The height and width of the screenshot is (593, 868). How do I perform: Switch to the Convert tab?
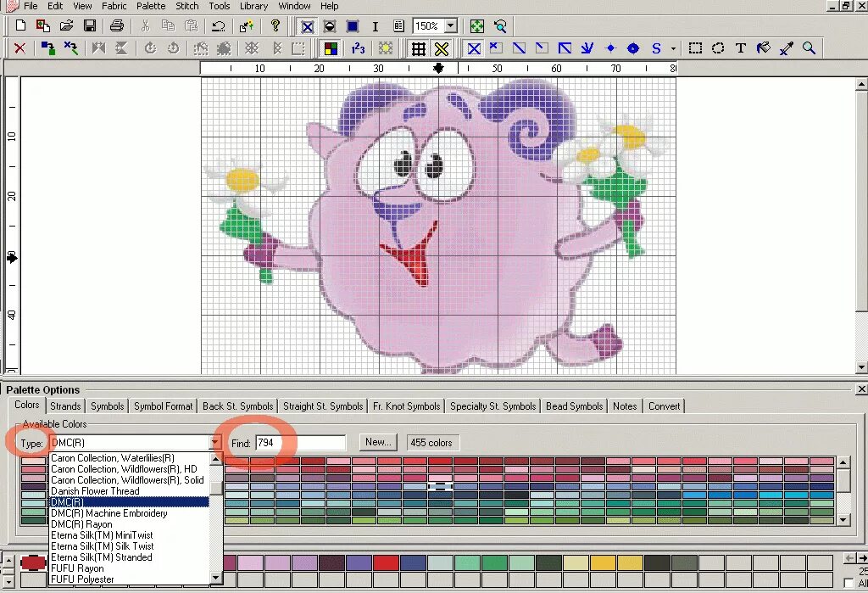(x=664, y=406)
